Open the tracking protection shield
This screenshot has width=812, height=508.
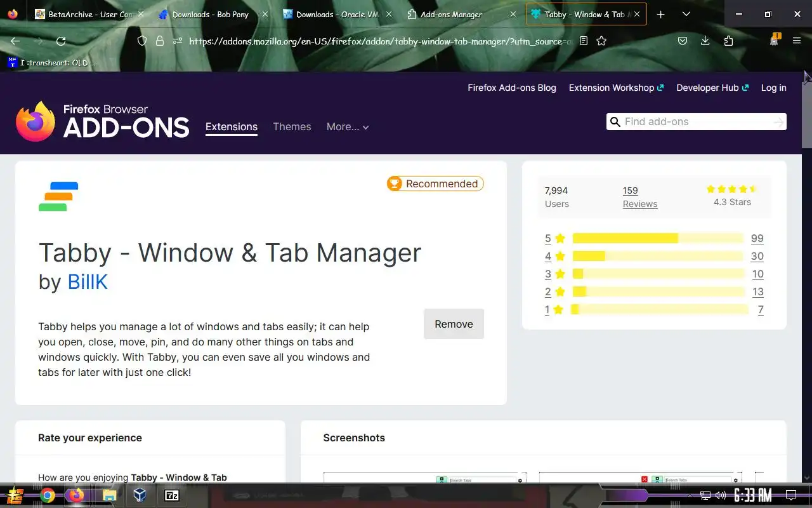point(142,41)
